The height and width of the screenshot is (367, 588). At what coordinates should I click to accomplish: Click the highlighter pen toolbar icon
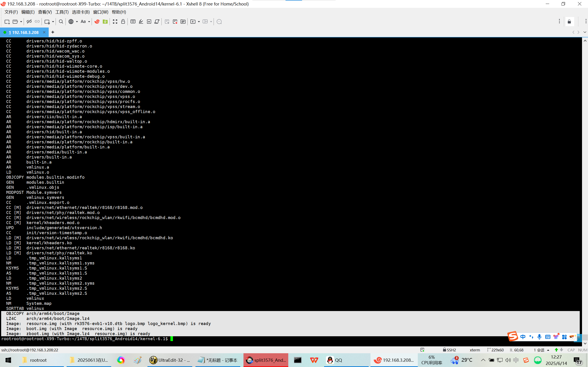pyautogui.click(x=141, y=22)
